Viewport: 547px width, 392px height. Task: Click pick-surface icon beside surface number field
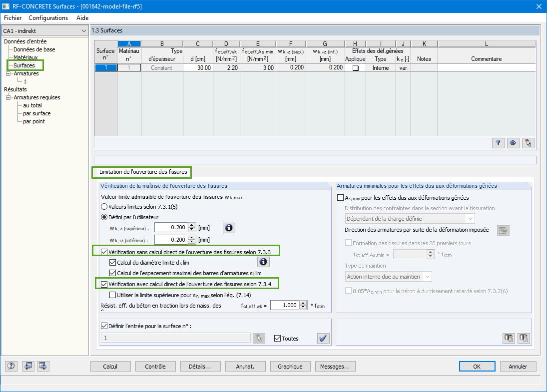(x=259, y=338)
